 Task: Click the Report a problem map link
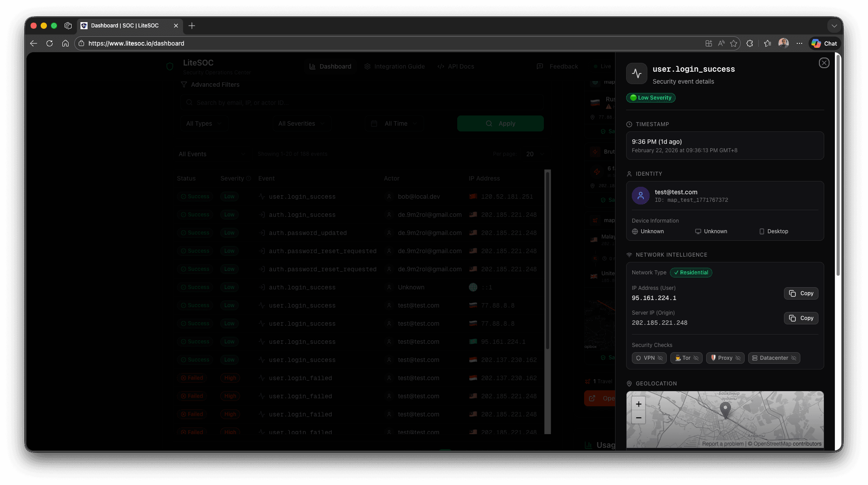coord(723,443)
